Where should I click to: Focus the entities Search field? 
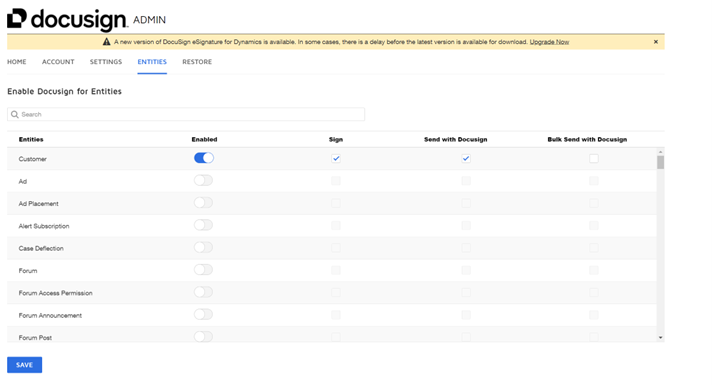pos(186,114)
